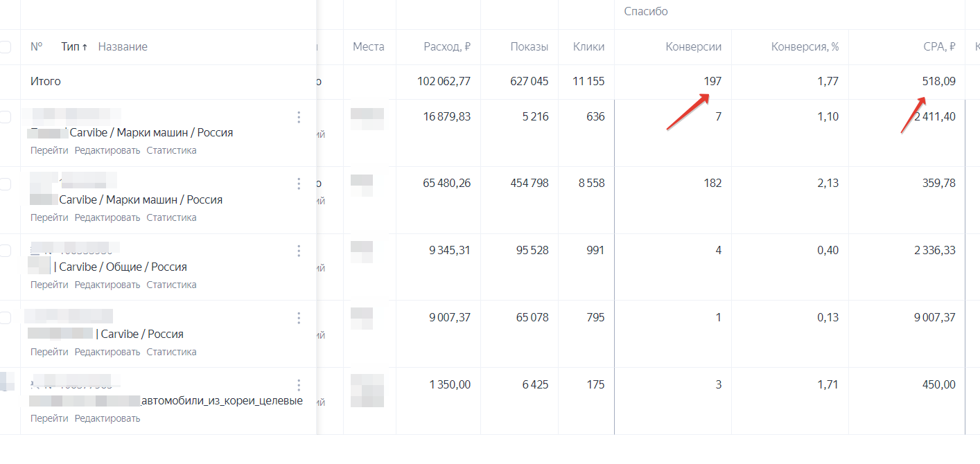Click the Конверсия, % column header

tap(805, 47)
